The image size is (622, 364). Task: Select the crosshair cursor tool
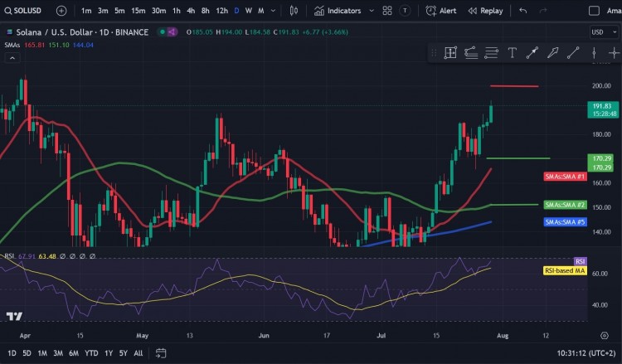coord(614,53)
